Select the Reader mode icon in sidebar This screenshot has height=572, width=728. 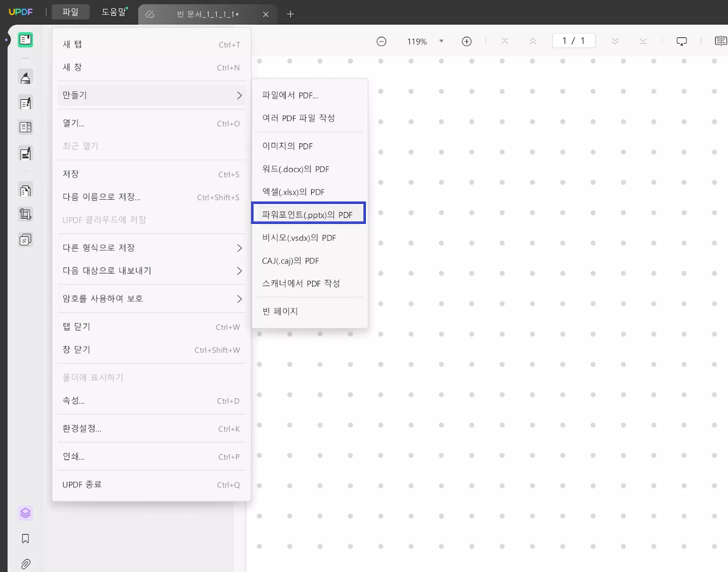click(25, 40)
